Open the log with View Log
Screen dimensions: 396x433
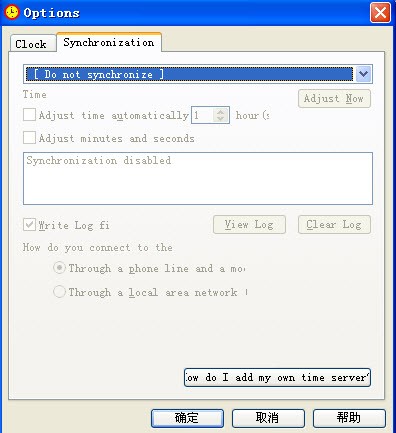[249, 225]
